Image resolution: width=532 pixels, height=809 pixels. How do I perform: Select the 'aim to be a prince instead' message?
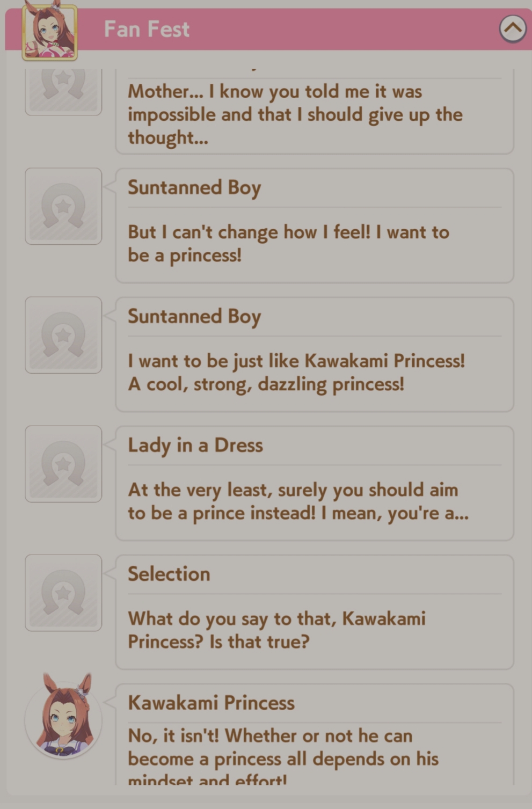298,501
